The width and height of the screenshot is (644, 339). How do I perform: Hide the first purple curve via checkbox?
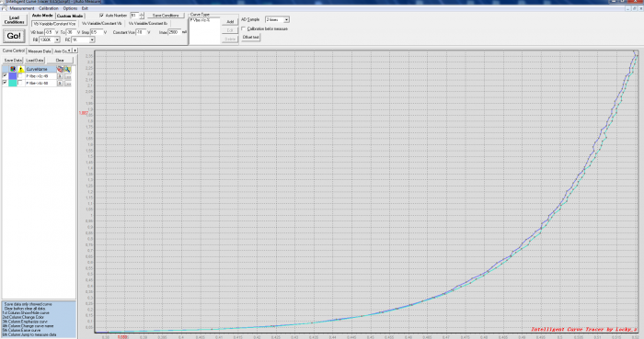[5, 76]
